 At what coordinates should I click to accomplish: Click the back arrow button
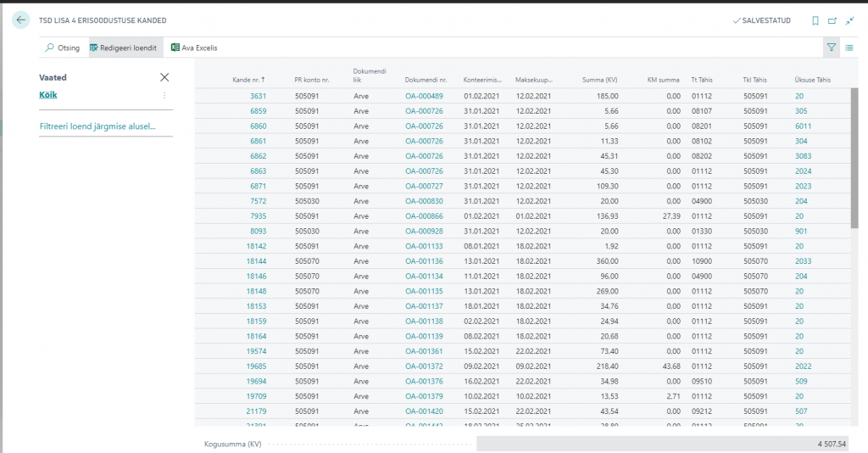tap(21, 20)
